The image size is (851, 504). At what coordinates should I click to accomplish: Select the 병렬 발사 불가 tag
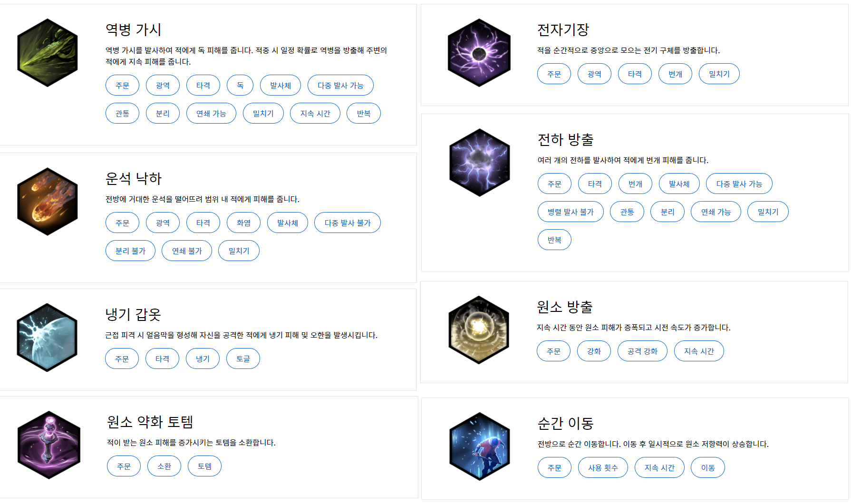pyautogui.click(x=571, y=212)
